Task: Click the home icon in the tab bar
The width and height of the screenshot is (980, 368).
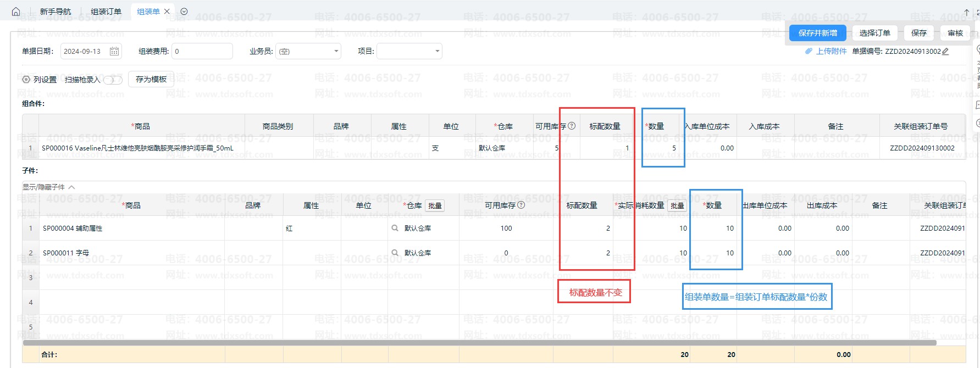Action: [x=16, y=12]
